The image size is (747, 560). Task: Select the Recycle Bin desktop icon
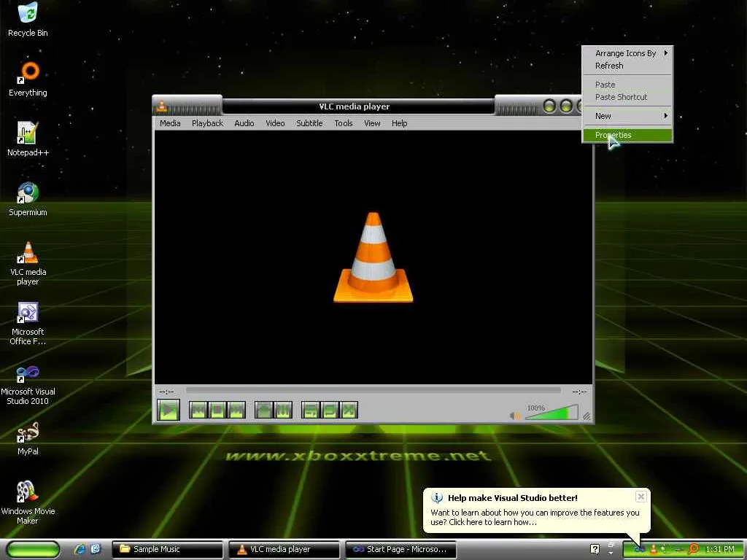pyautogui.click(x=28, y=20)
